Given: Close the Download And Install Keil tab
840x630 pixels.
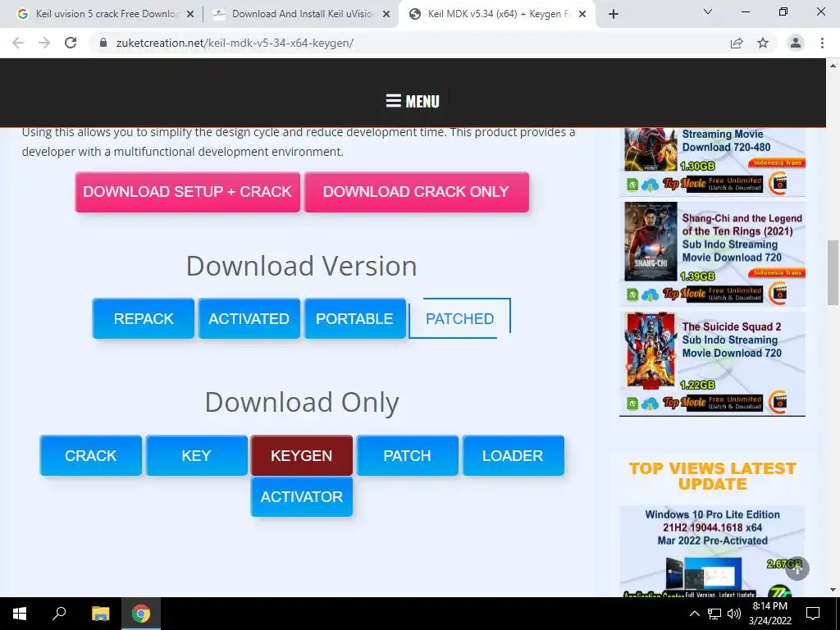Looking at the screenshot, I should (386, 15).
